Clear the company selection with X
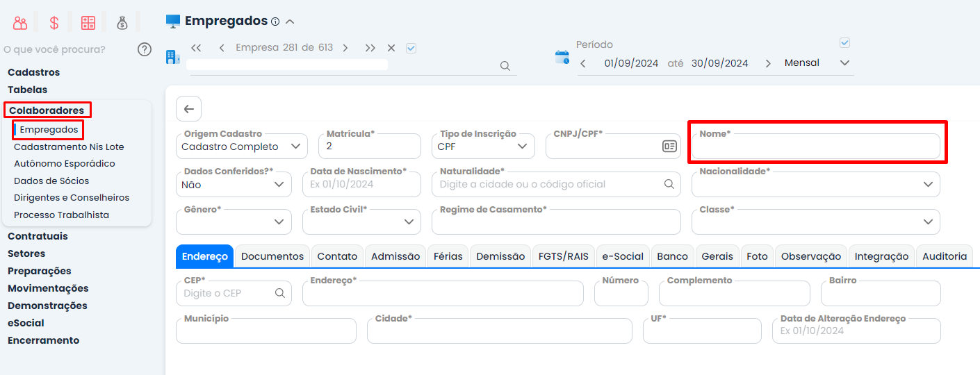Image resolution: width=980 pixels, height=375 pixels. click(x=391, y=48)
